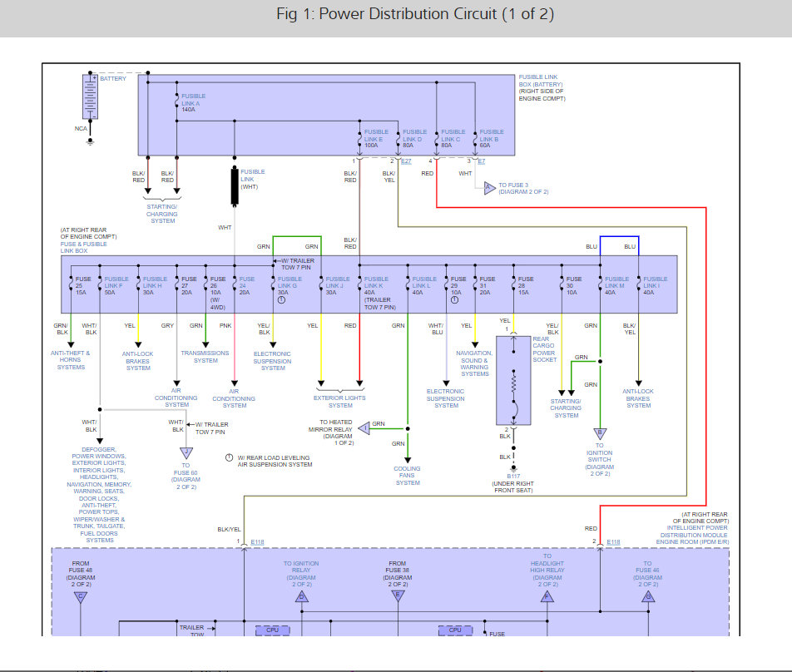Click the 'FUSIBLE LINK E 100A' label
Viewport: 792px width, 672px height.
click(x=376, y=138)
